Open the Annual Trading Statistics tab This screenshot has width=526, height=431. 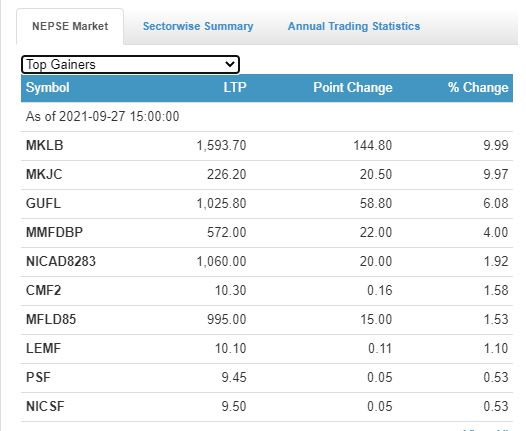pyautogui.click(x=354, y=26)
